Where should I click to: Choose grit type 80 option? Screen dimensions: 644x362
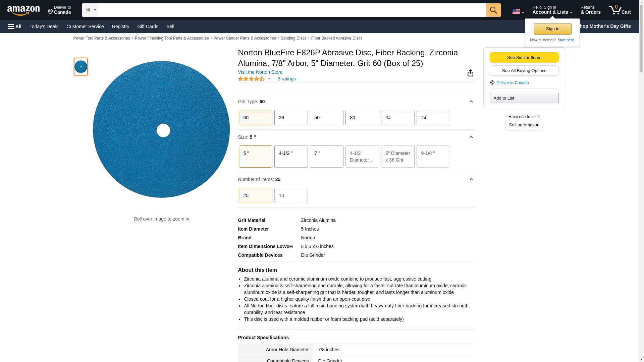click(x=362, y=118)
